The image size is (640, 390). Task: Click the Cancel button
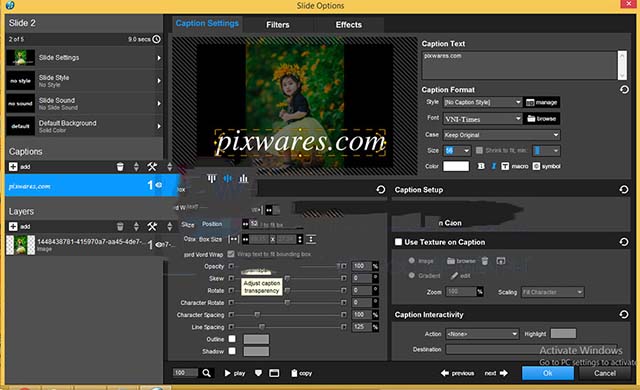tap(604, 373)
